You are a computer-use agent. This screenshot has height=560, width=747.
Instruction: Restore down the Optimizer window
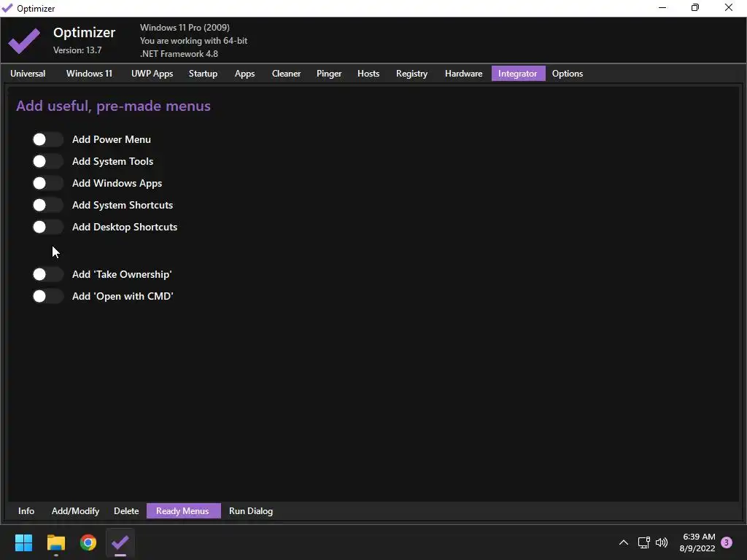[x=695, y=7]
